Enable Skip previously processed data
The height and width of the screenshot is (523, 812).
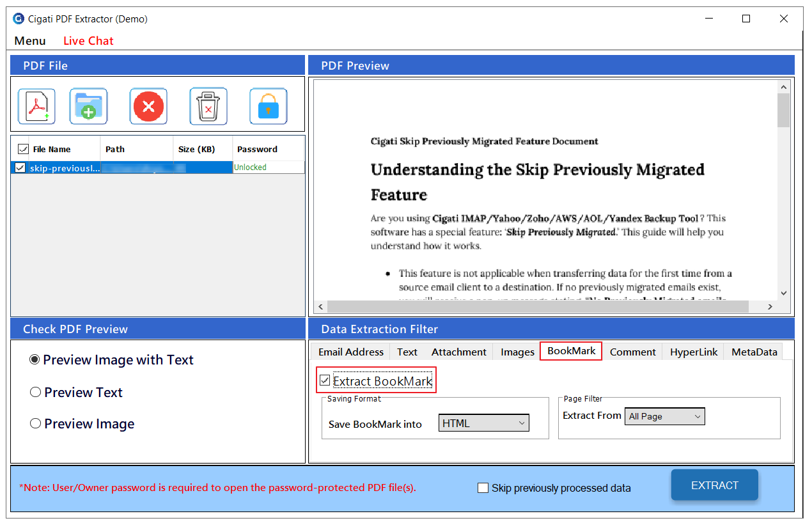483,488
